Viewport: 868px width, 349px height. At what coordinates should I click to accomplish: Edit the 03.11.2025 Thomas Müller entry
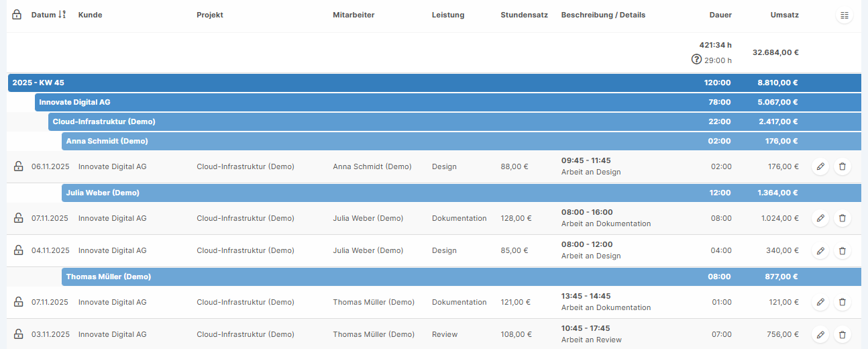click(x=820, y=334)
